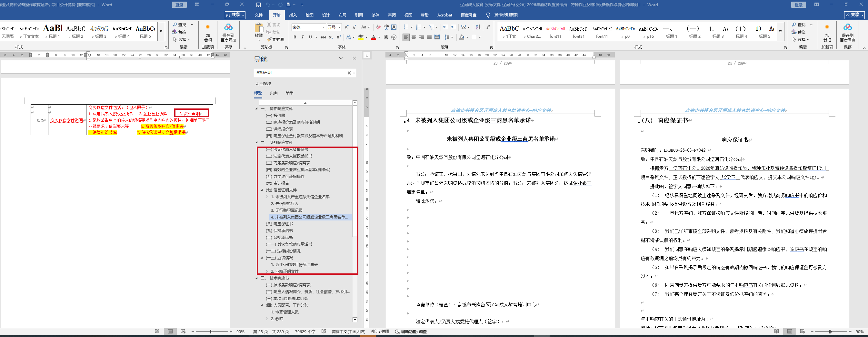
Task: Right-align the paragraph
Action: (x=422, y=37)
